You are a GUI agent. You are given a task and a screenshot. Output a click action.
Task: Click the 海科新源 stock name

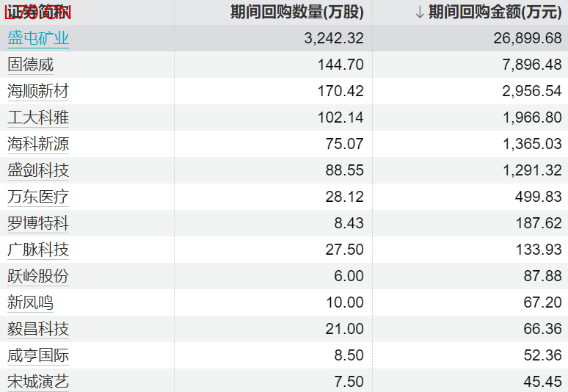click(38, 144)
